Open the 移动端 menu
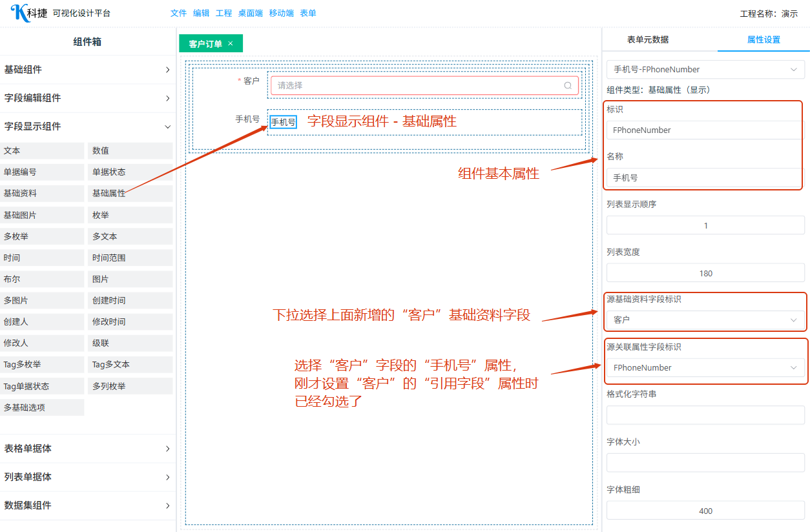 pos(281,13)
